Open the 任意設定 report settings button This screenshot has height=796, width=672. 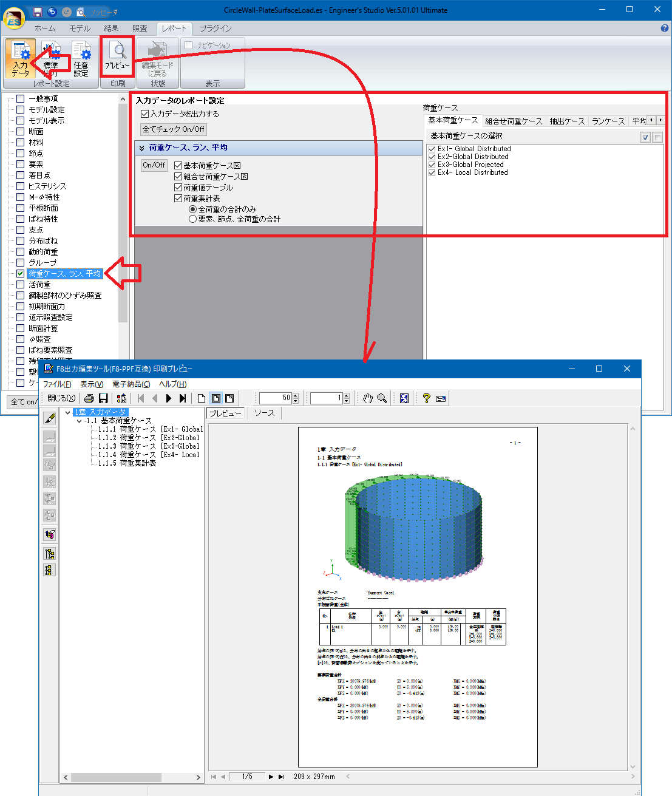click(81, 59)
